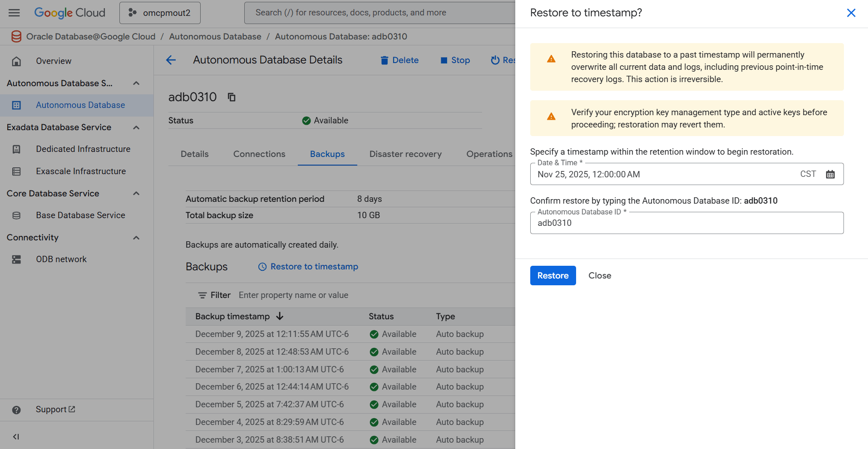868x449 pixels.
Task: Click the Autonomous Database ID confirmation field
Action: pos(686,223)
